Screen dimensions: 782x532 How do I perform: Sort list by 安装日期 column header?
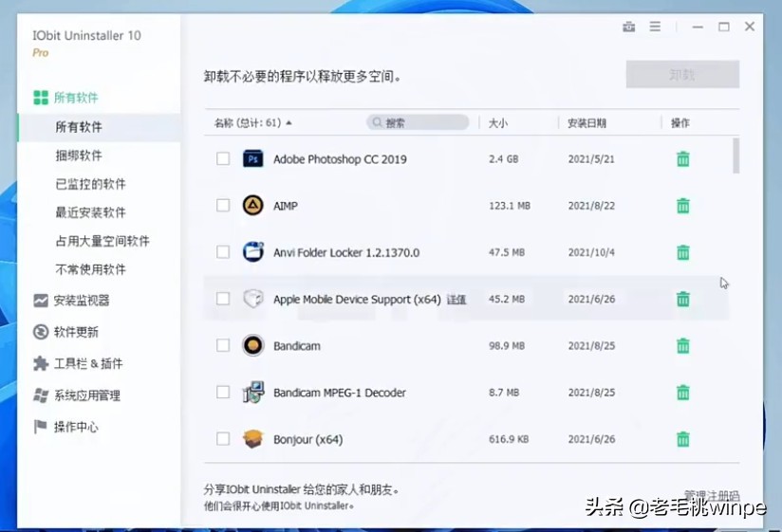coord(587,123)
